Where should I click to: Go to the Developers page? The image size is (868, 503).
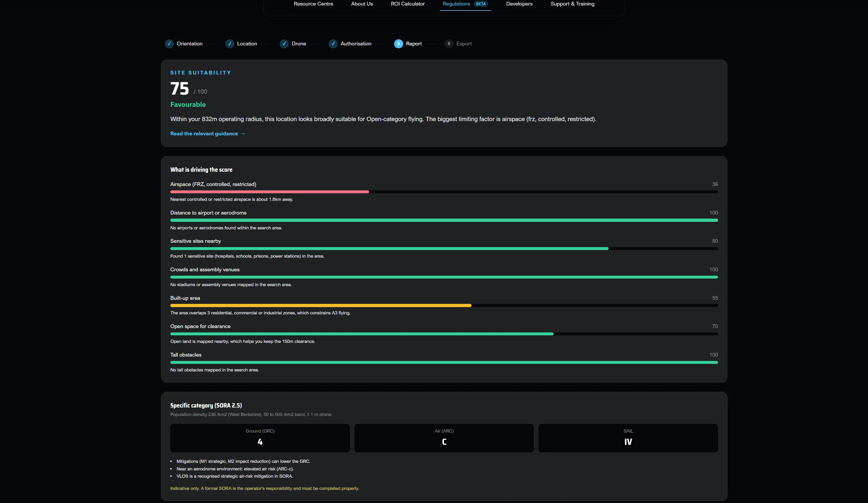tap(519, 4)
